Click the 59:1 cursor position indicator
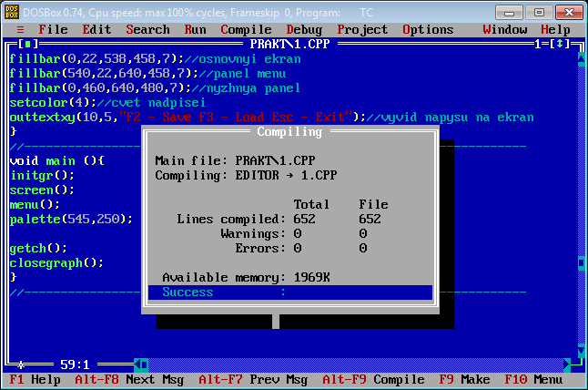This screenshot has height=390, width=588. [x=75, y=364]
